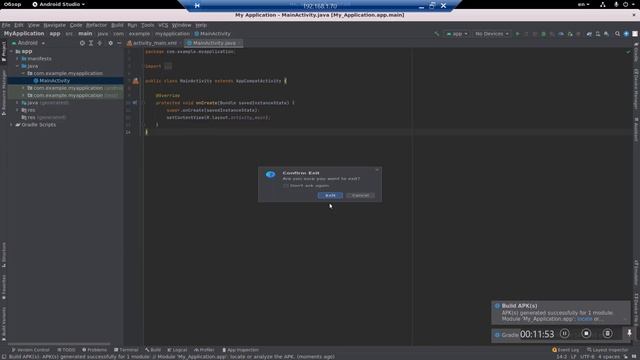Select the MainActivity.java editor tab

click(213, 43)
